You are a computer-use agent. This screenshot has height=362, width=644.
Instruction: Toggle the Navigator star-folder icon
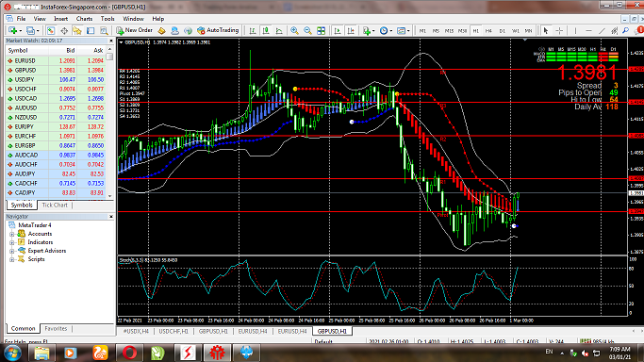(x=77, y=30)
